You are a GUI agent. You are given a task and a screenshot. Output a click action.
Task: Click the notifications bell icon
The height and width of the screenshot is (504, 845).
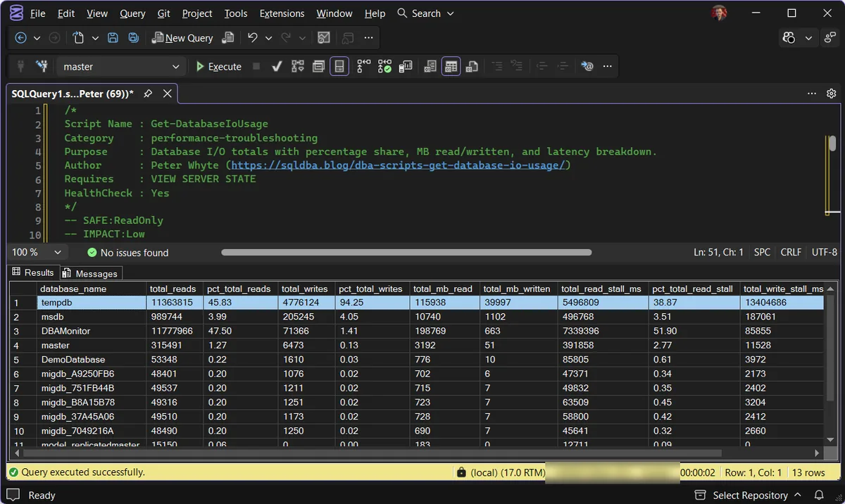[x=819, y=495]
